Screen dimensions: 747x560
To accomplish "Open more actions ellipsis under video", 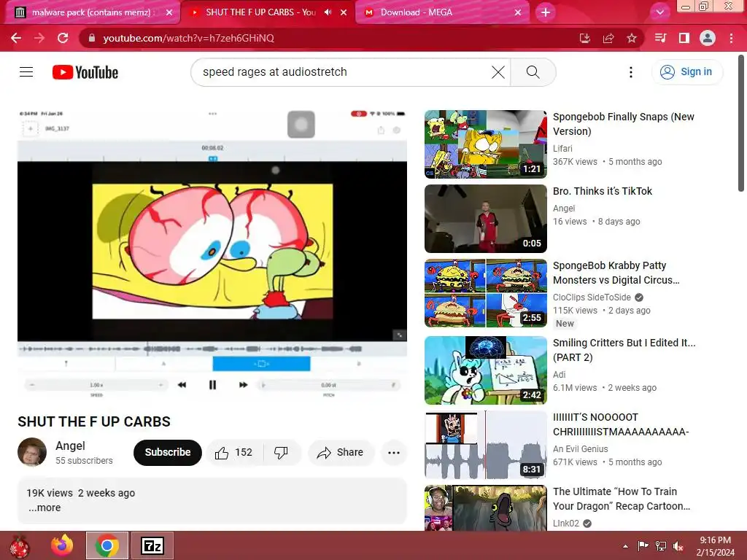I will (394, 452).
